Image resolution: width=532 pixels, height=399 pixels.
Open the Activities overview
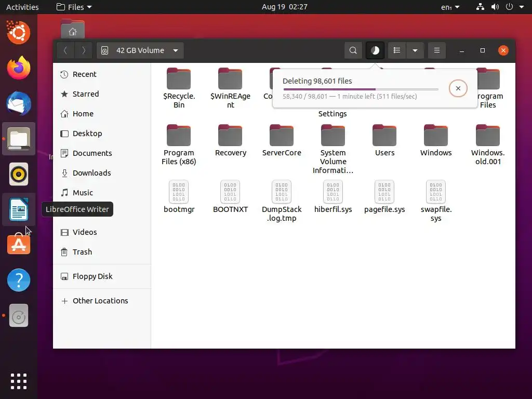pyautogui.click(x=22, y=7)
